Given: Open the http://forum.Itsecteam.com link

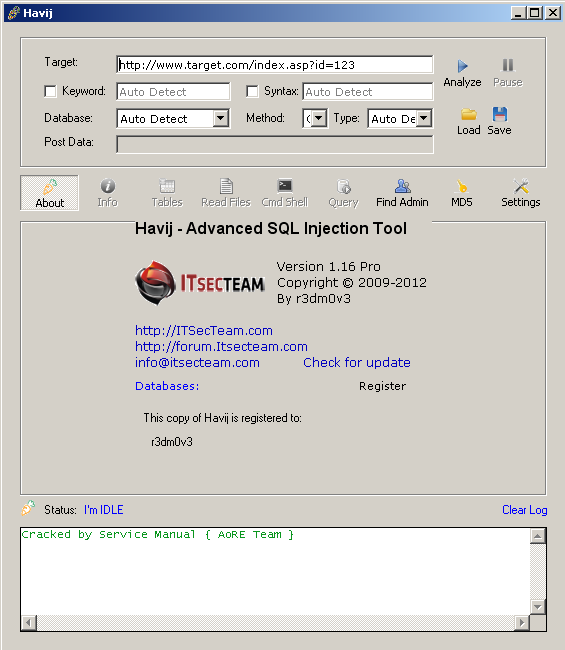Looking at the screenshot, I should 221,347.
